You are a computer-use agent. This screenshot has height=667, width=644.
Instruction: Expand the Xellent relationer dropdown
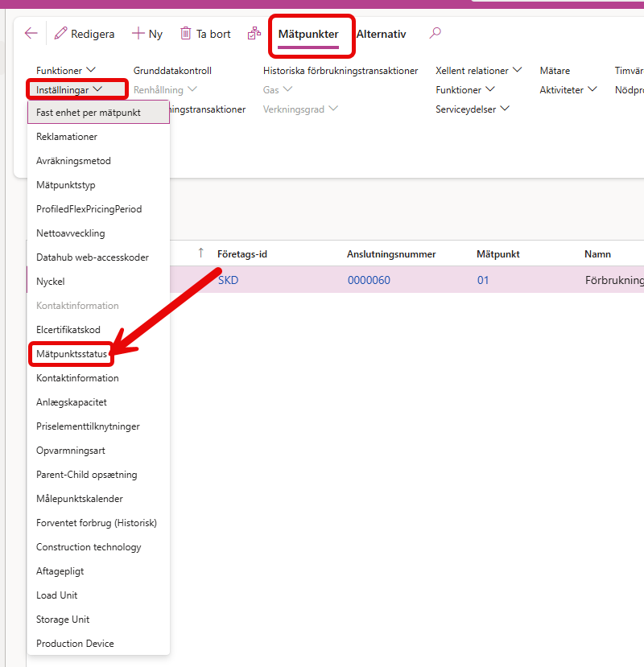(478, 71)
